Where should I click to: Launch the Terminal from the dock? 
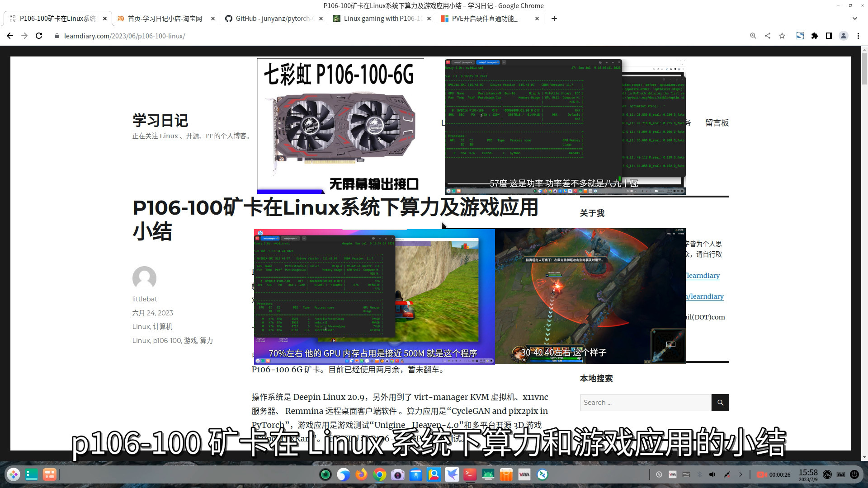click(x=469, y=474)
